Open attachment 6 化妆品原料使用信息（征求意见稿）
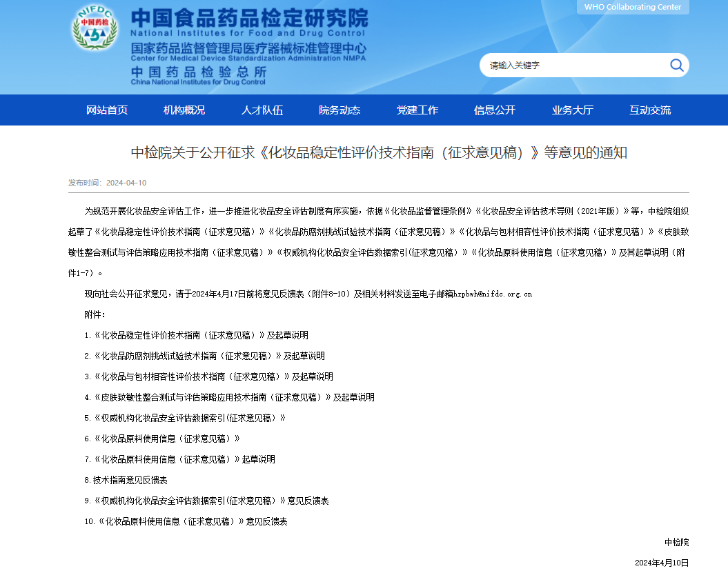The width and height of the screenshot is (728, 573). tap(162, 439)
